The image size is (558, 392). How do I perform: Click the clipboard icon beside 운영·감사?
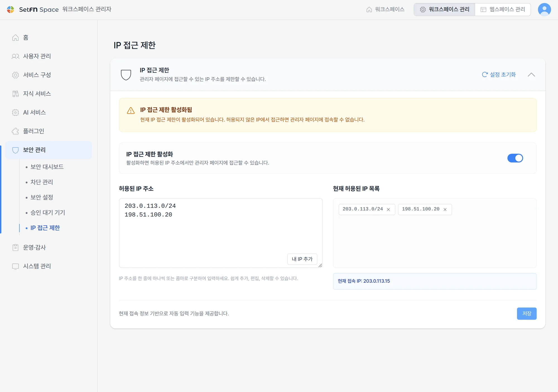click(x=16, y=248)
